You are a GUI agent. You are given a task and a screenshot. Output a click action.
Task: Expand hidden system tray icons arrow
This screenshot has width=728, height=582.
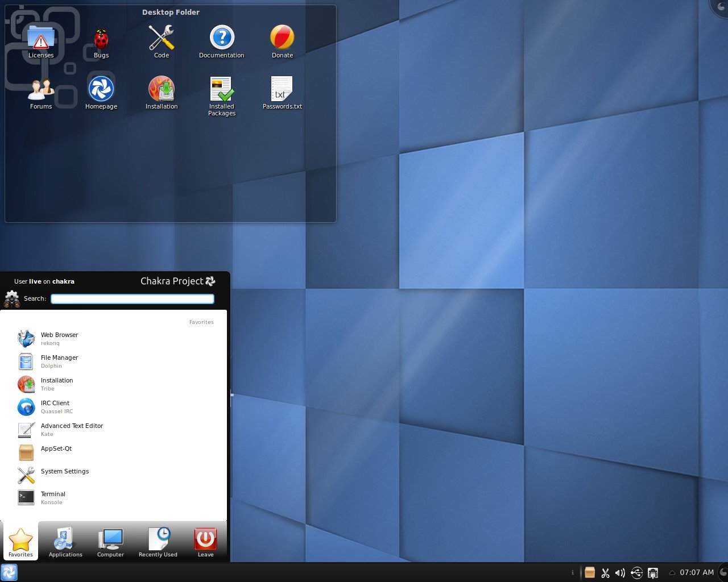coord(672,573)
